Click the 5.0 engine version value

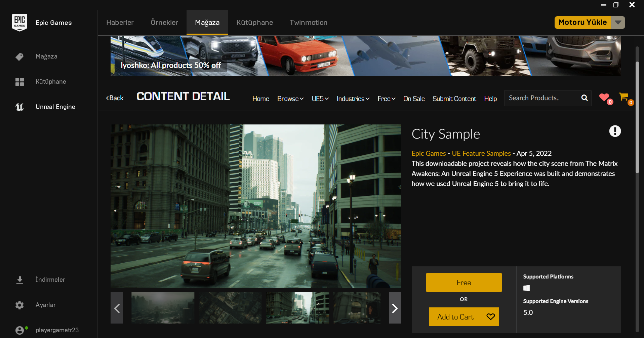[528, 312]
